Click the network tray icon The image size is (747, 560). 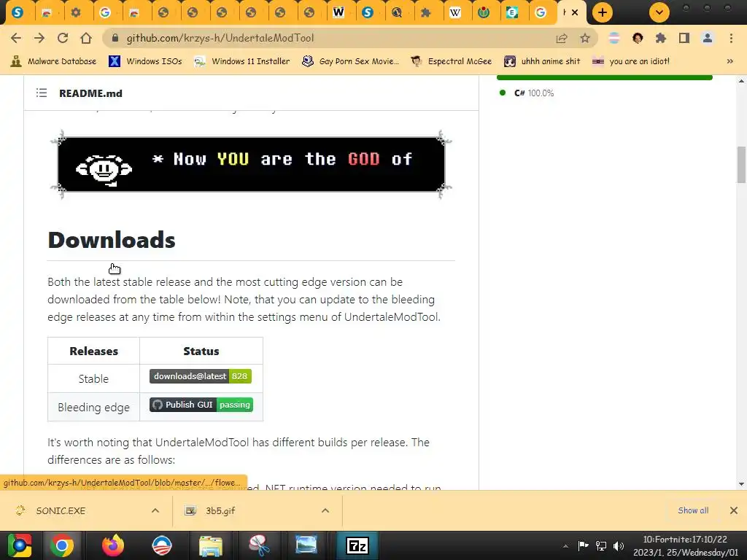click(x=601, y=545)
